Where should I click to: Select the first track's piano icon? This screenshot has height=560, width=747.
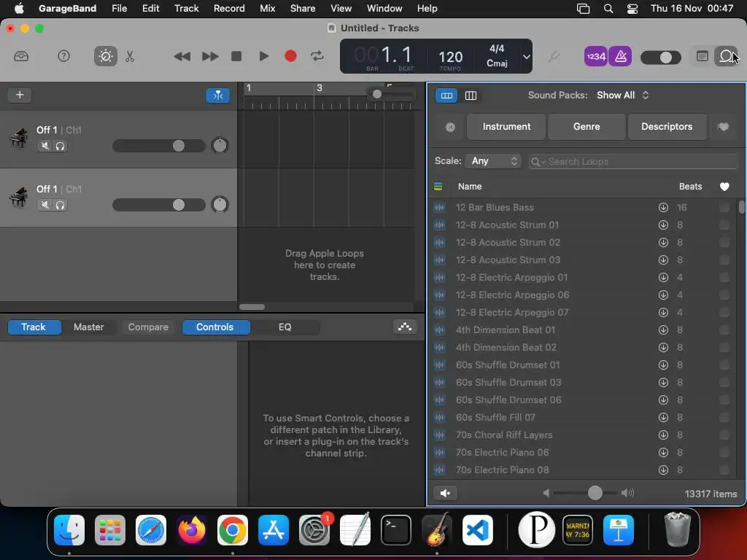coord(18,139)
